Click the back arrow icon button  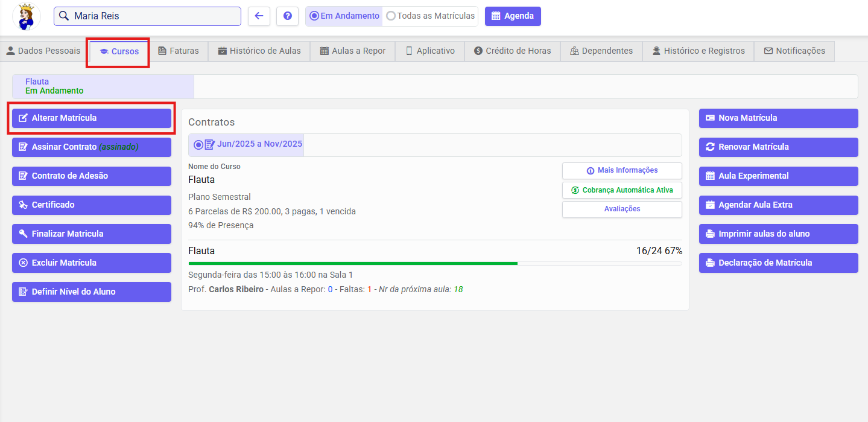[x=259, y=16]
